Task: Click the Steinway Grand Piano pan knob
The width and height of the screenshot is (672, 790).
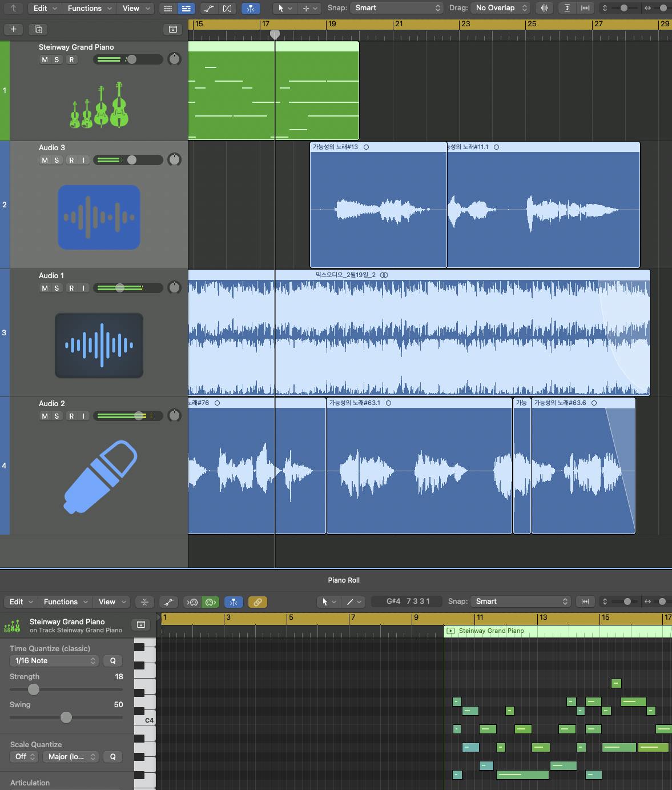Action: coord(174,59)
